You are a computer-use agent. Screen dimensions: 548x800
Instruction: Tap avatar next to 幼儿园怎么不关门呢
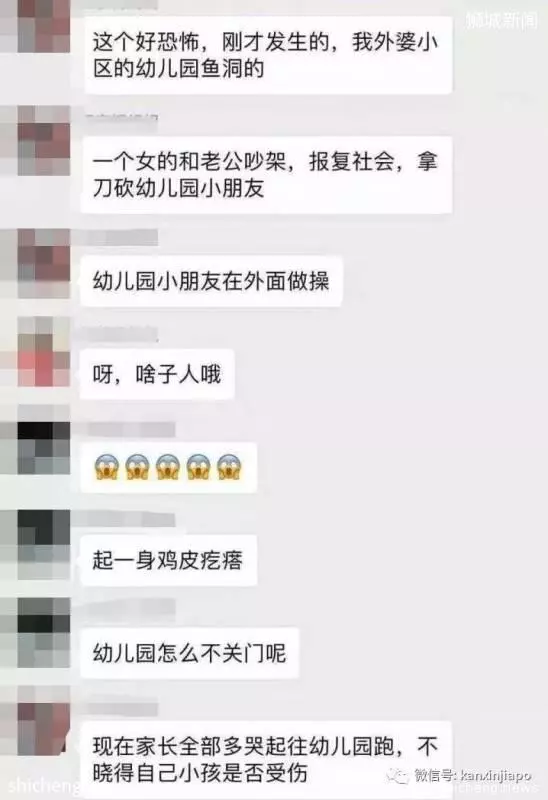tap(44, 633)
